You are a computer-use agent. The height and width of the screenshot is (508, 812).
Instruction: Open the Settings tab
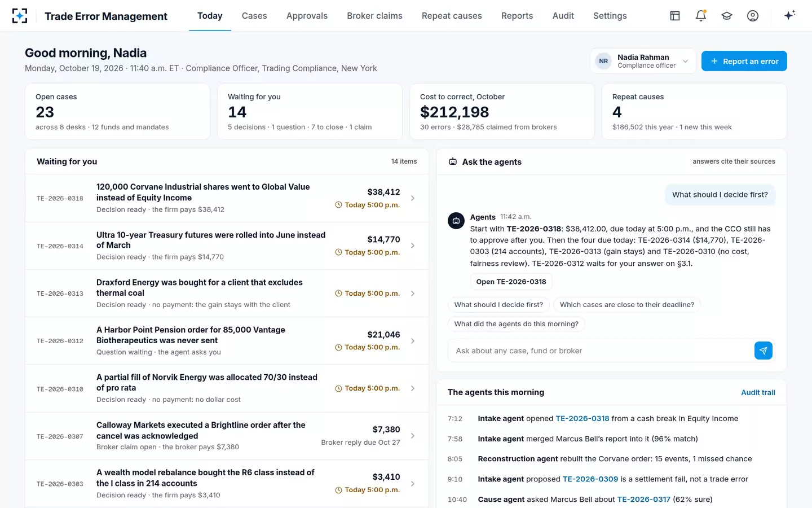point(610,16)
